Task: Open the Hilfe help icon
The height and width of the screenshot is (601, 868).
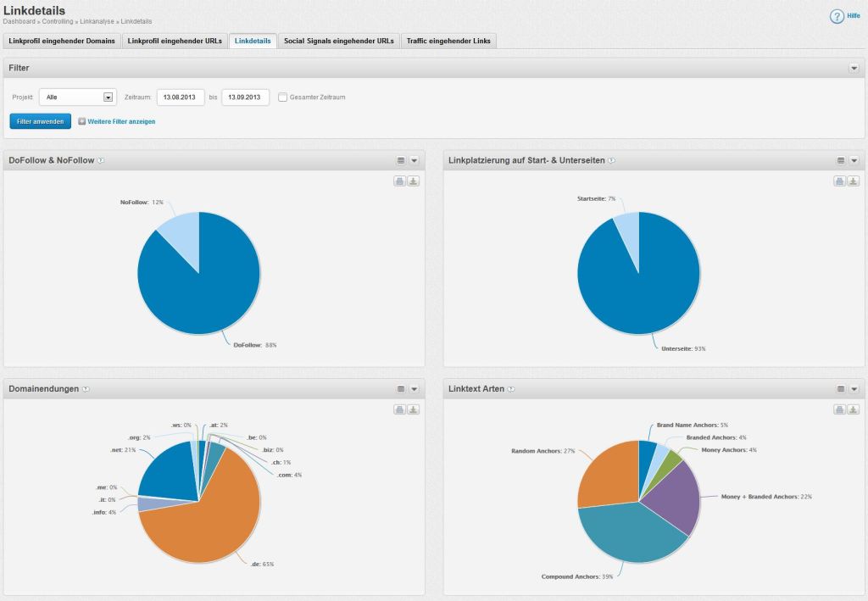Action: pyautogui.click(x=837, y=17)
